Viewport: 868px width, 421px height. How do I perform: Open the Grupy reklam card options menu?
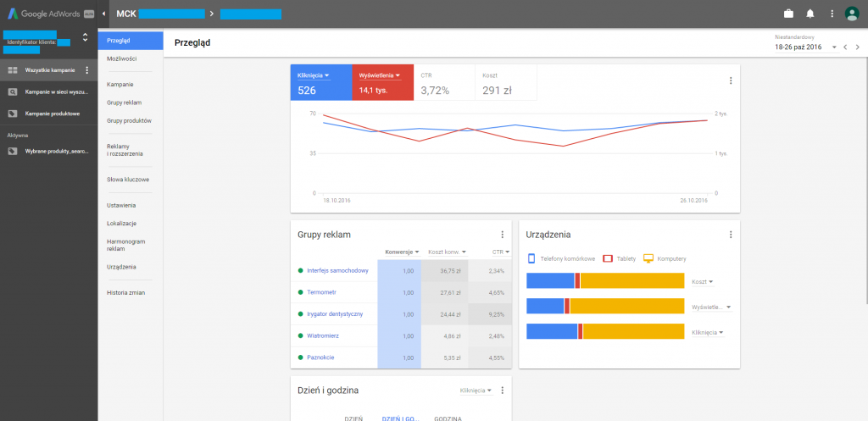(x=502, y=235)
